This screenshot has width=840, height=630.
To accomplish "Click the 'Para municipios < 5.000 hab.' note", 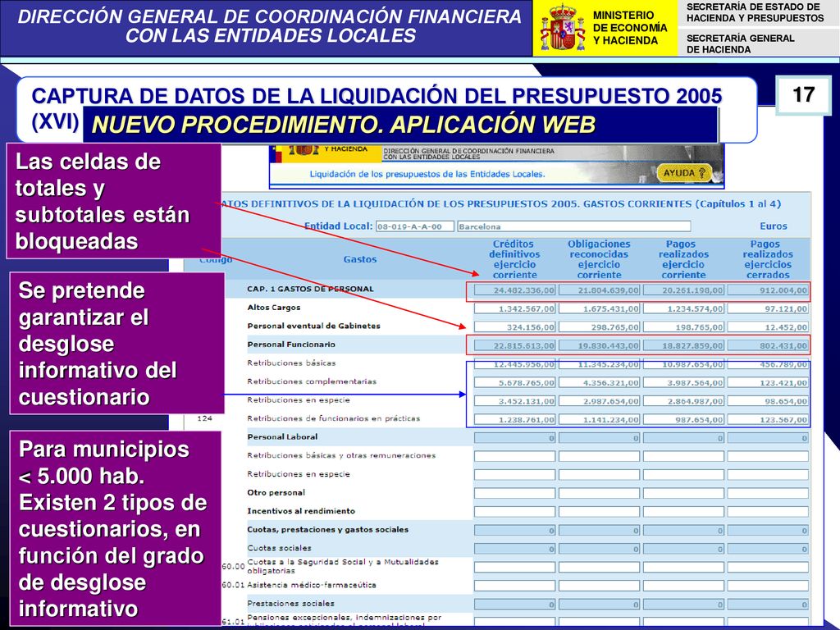I will pyautogui.click(x=115, y=529).
